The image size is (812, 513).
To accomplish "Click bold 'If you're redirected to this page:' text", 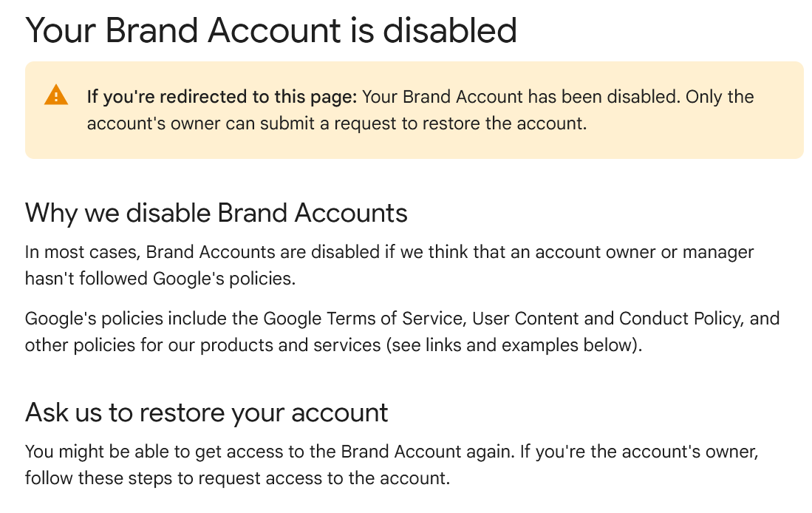I will tap(222, 97).
